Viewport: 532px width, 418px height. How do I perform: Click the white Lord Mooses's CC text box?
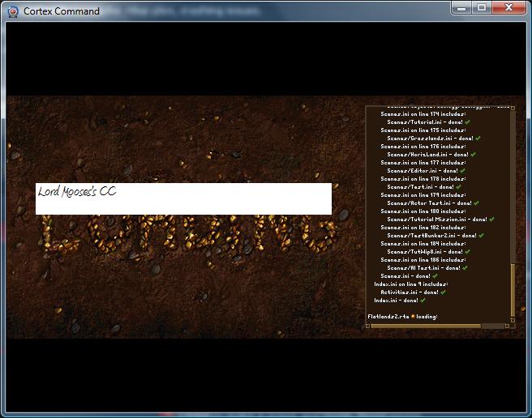pyautogui.click(x=183, y=198)
